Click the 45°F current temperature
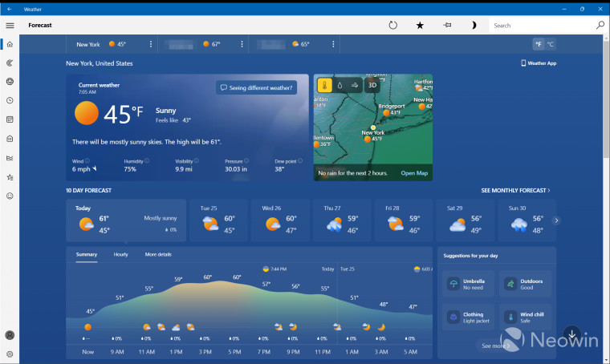The image size is (610, 364). point(124,114)
